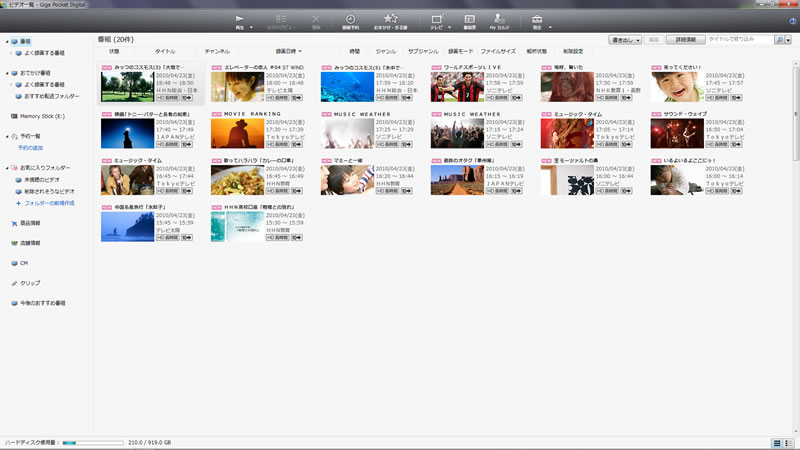Click the 再生 (Play) toolbar icon
Screen dimensions: 800x450
click(239, 20)
